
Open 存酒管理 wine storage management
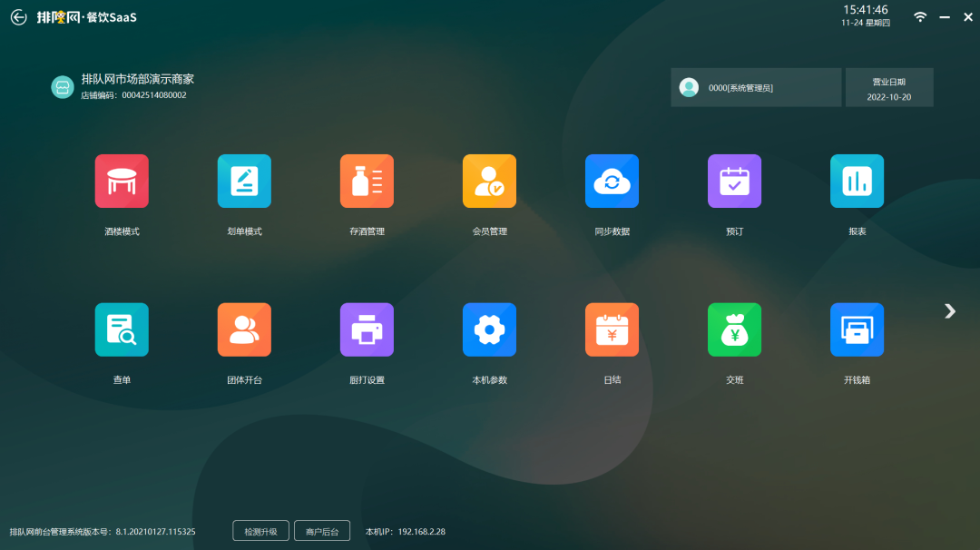click(x=367, y=182)
